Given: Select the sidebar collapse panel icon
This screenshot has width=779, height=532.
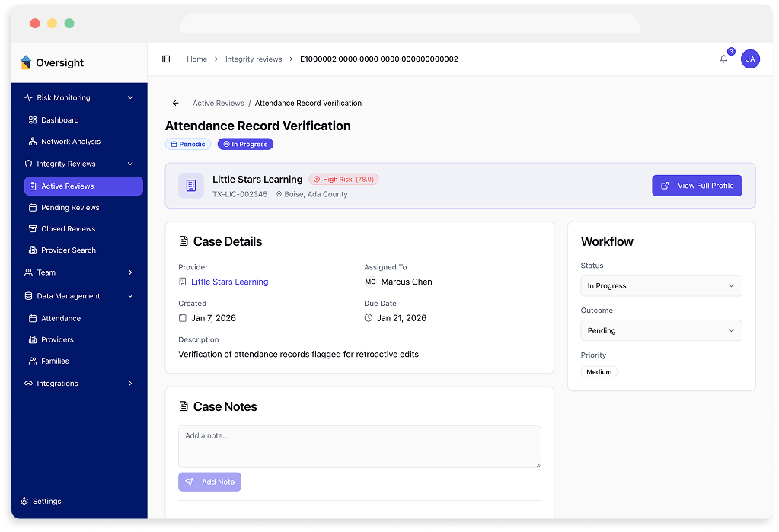Looking at the screenshot, I should pos(166,59).
